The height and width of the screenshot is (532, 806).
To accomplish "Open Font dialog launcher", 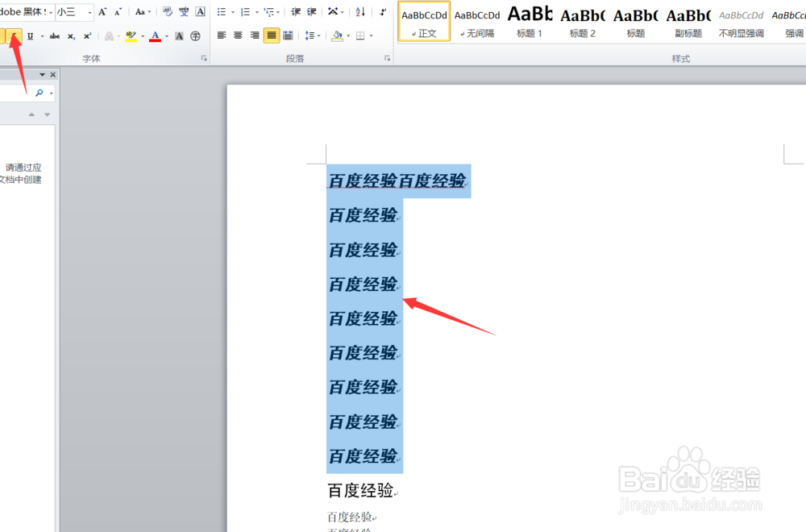I will coord(204,59).
